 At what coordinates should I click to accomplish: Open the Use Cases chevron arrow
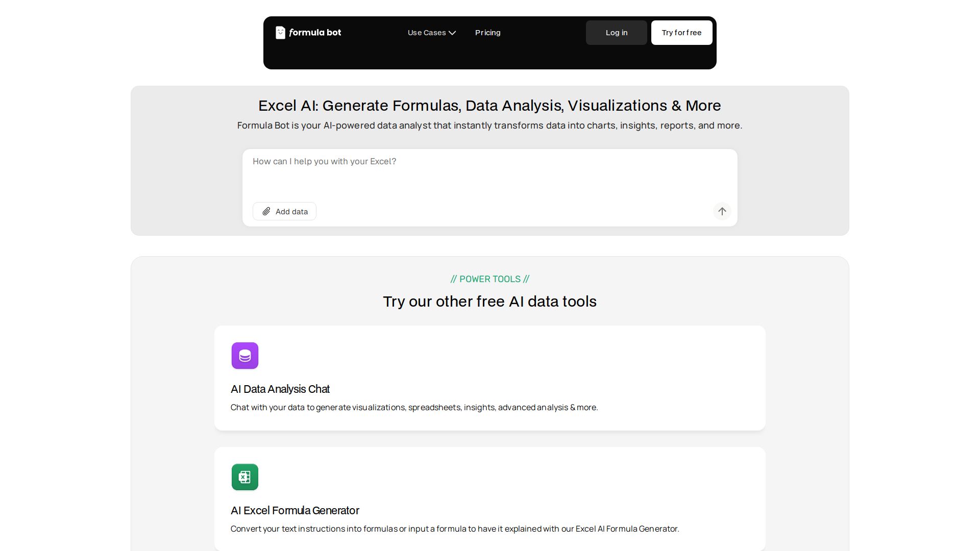click(x=452, y=33)
